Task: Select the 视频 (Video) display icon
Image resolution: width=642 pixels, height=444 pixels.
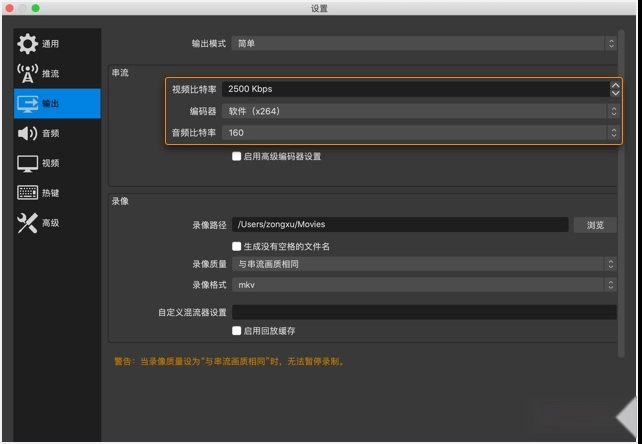Action: coord(28,163)
